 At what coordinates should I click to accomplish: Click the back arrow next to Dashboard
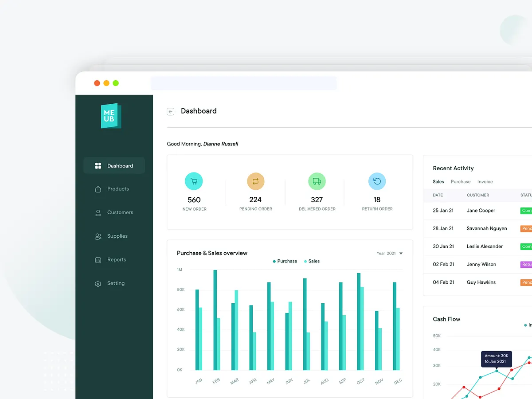(x=171, y=111)
